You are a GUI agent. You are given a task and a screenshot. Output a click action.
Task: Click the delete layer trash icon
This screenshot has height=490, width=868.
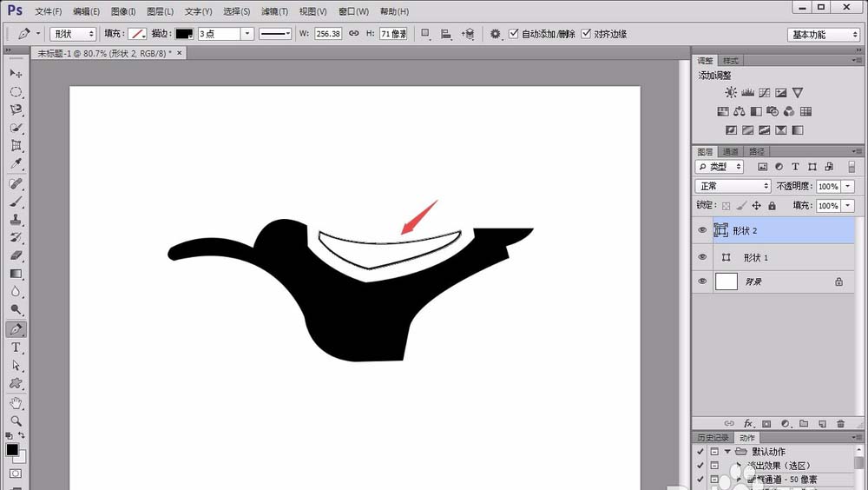(x=840, y=423)
